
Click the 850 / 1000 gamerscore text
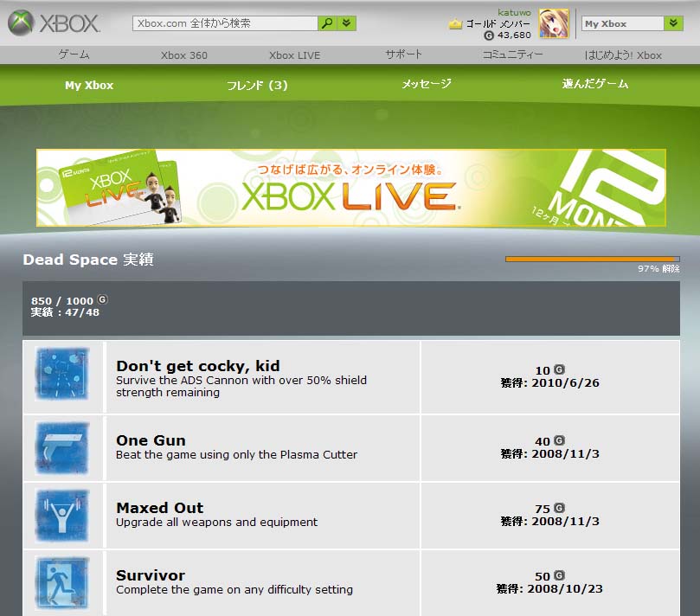click(62, 301)
